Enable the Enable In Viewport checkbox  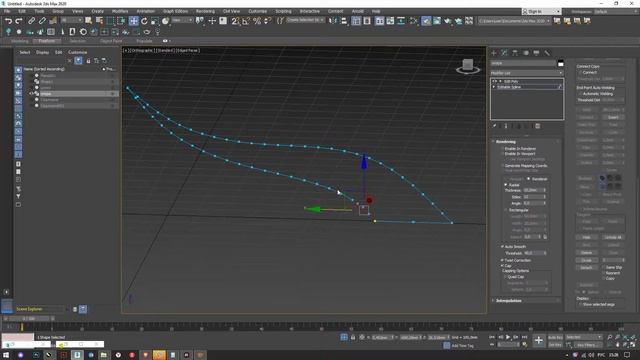click(x=503, y=154)
